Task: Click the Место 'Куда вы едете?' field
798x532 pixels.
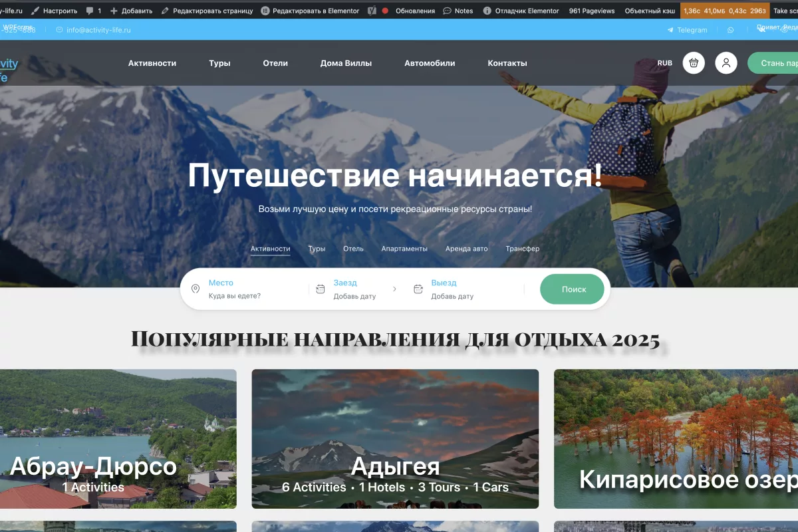Action: point(249,289)
